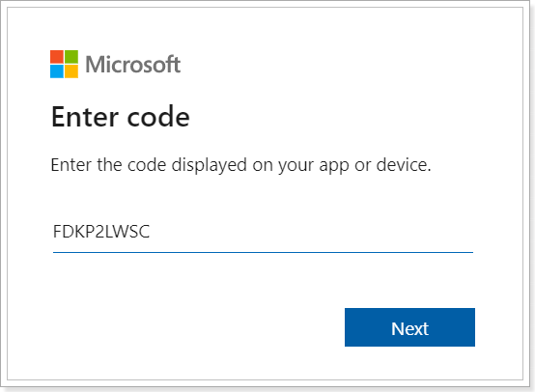
Task: Place cursor after FDKP2LWSC in code field
Action: point(151,232)
